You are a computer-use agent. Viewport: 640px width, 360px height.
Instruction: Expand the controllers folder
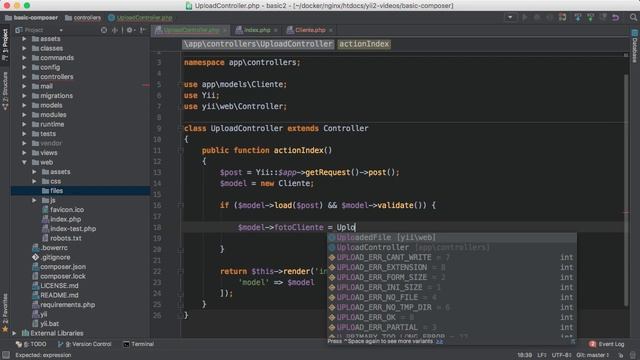24,77
